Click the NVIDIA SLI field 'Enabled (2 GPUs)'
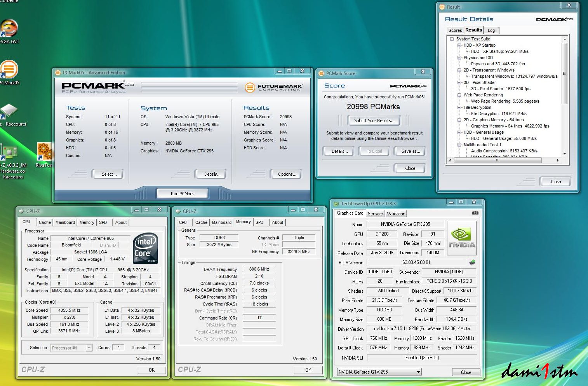 click(x=422, y=358)
